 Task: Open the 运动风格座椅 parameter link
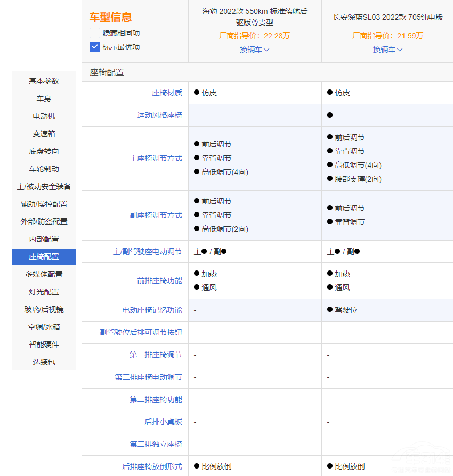click(159, 115)
